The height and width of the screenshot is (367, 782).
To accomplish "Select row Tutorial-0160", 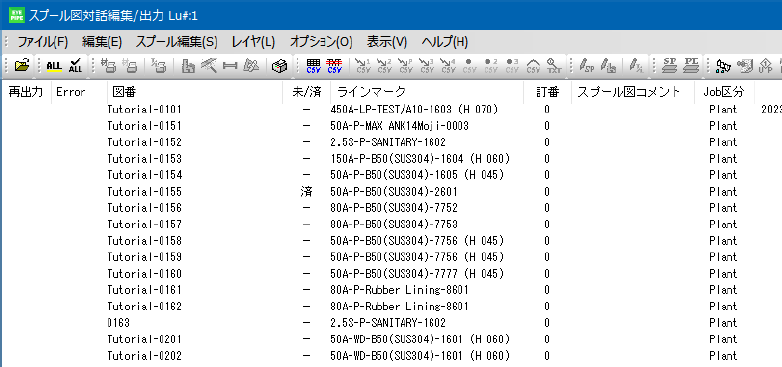I will pos(391,274).
